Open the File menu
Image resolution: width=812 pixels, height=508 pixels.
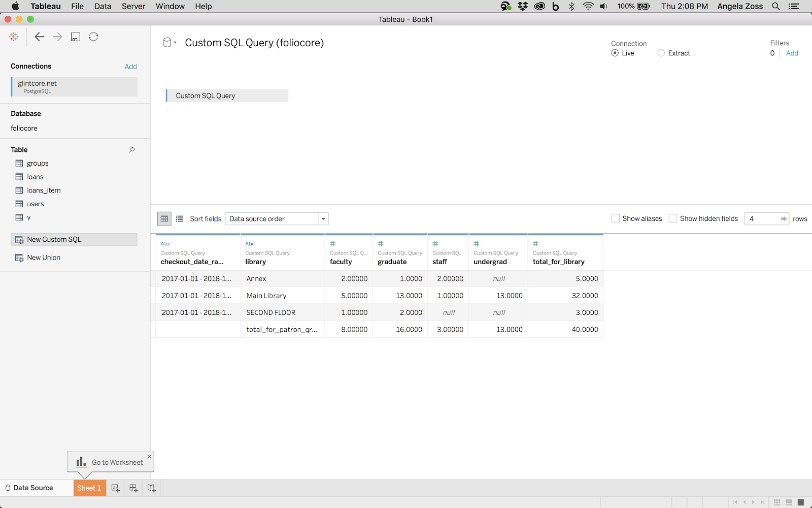coord(78,6)
